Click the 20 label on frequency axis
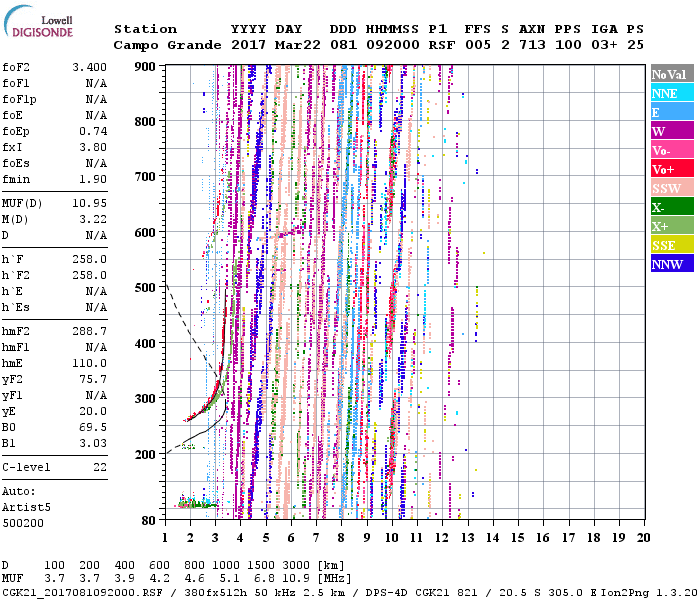 (x=644, y=537)
